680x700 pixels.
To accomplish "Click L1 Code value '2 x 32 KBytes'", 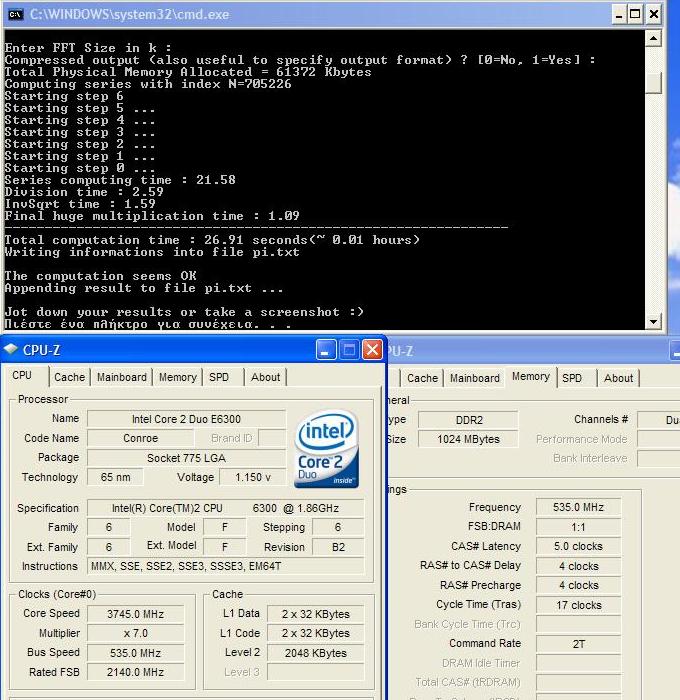I will [316, 633].
